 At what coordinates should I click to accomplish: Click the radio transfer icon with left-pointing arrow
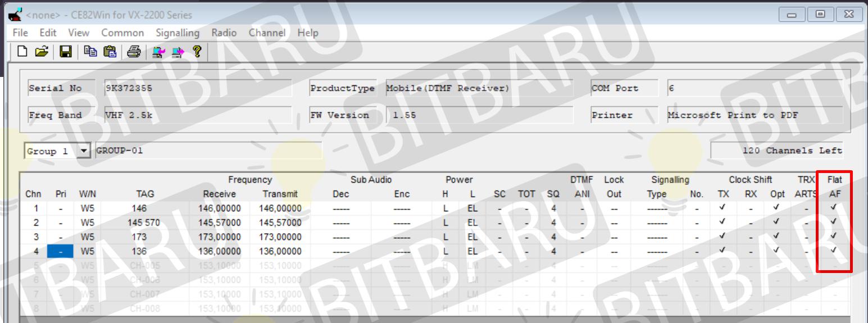pyautogui.click(x=158, y=52)
